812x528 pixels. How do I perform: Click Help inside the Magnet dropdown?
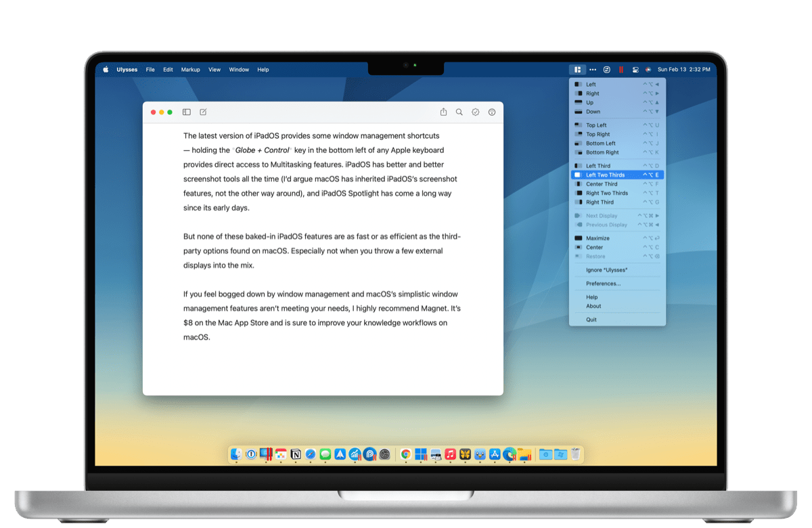coord(617,297)
